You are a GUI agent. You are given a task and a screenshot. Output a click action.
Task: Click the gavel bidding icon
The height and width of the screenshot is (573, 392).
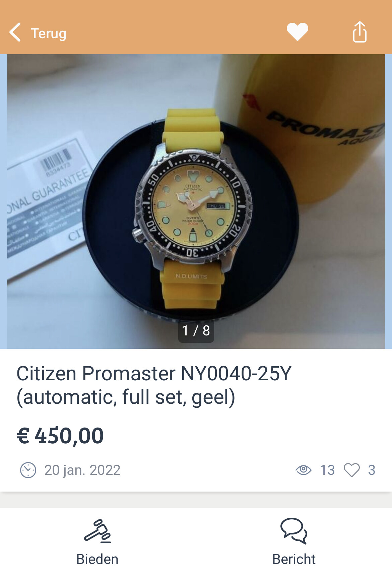[x=97, y=531]
